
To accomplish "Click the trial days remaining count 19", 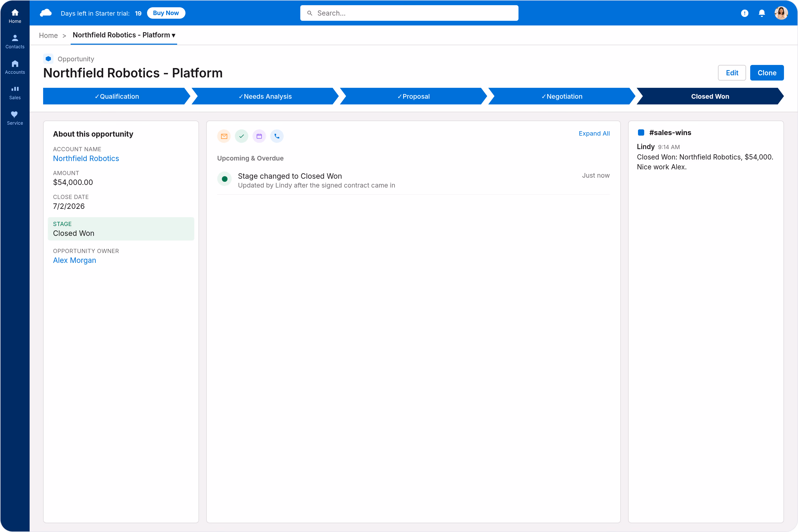I will point(138,13).
